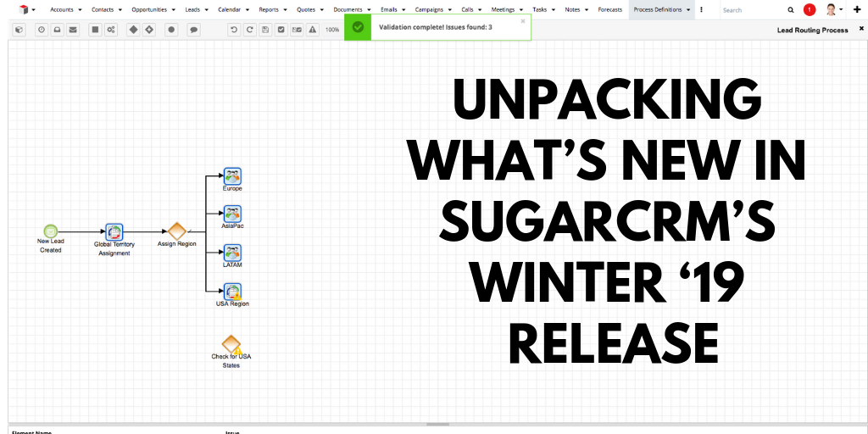Viewport: 868px width, 434px height.
Task: Click the Undo toolbar icon
Action: pos(234,30)
